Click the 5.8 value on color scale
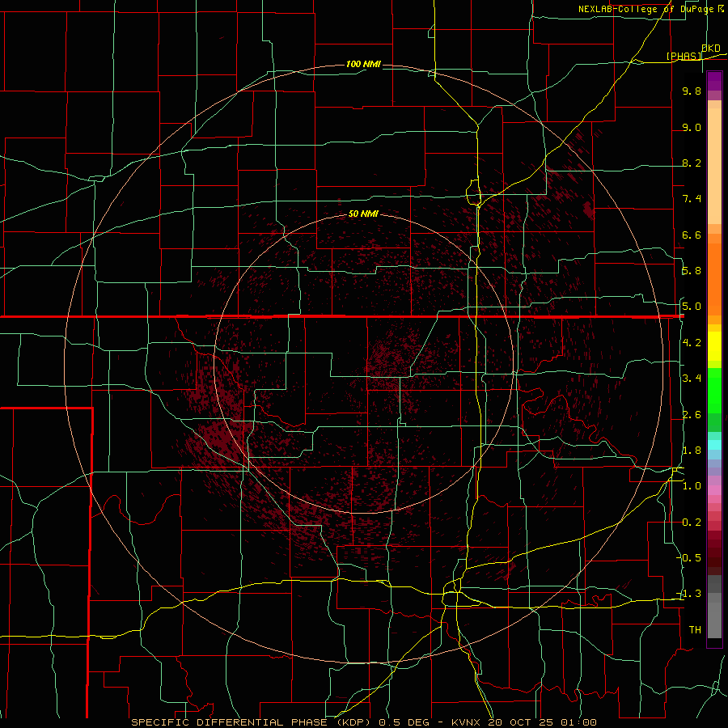Viewport: 728px width, 728px height. click(x=692, y=271)
